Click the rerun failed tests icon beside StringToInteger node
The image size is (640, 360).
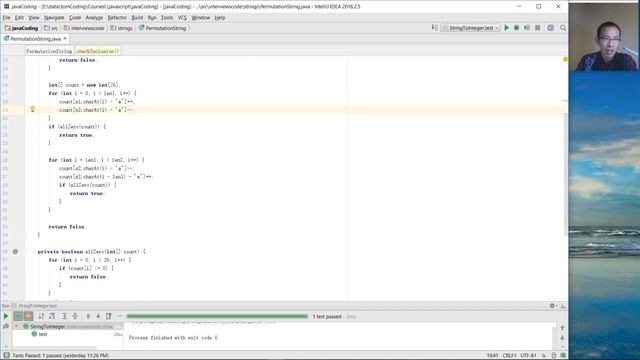pos(6,327)
